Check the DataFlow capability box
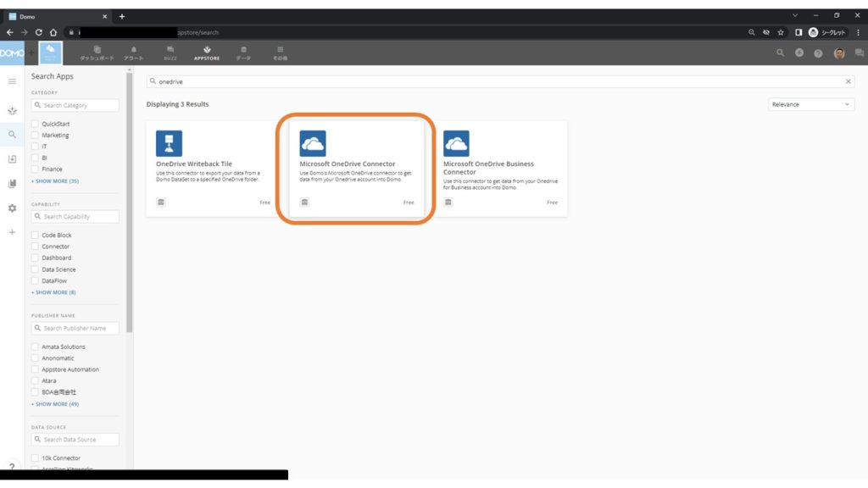868x488 pixels. coord(35,280)
